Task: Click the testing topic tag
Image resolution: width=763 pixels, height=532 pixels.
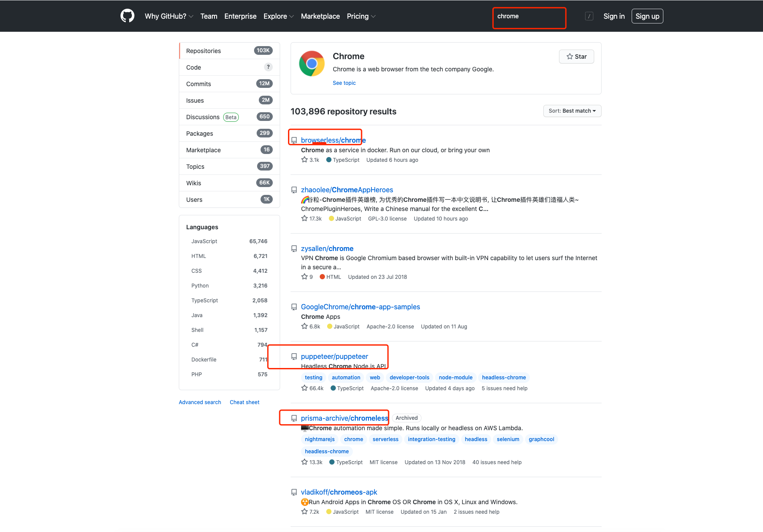Action: 314,378
